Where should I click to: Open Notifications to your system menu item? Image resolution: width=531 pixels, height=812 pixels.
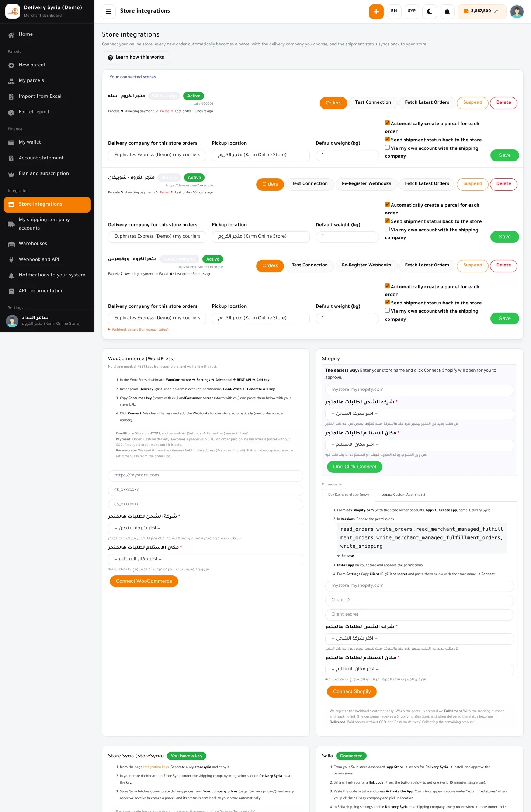click(47, 275)
